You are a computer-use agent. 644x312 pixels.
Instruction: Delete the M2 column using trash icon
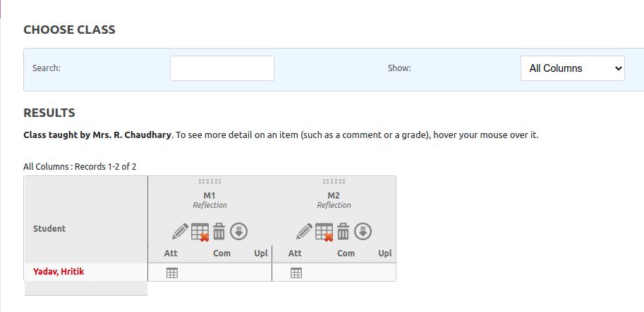344,231
